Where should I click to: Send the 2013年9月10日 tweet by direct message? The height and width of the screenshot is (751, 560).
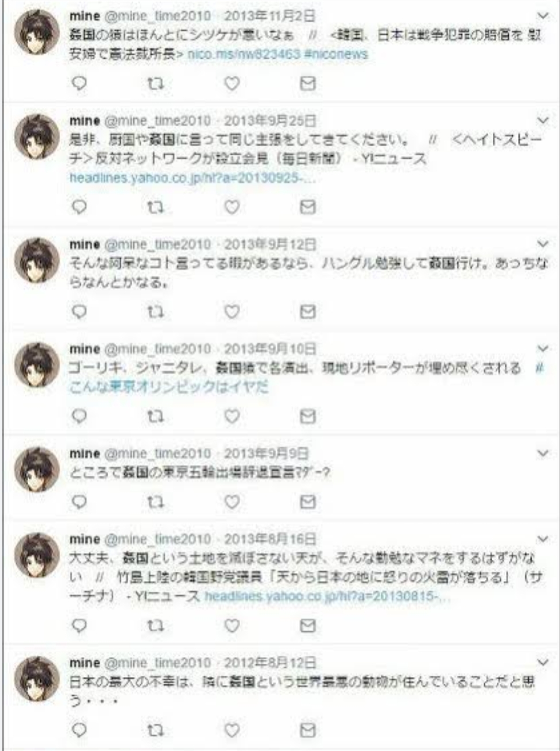tap(308, 416)
